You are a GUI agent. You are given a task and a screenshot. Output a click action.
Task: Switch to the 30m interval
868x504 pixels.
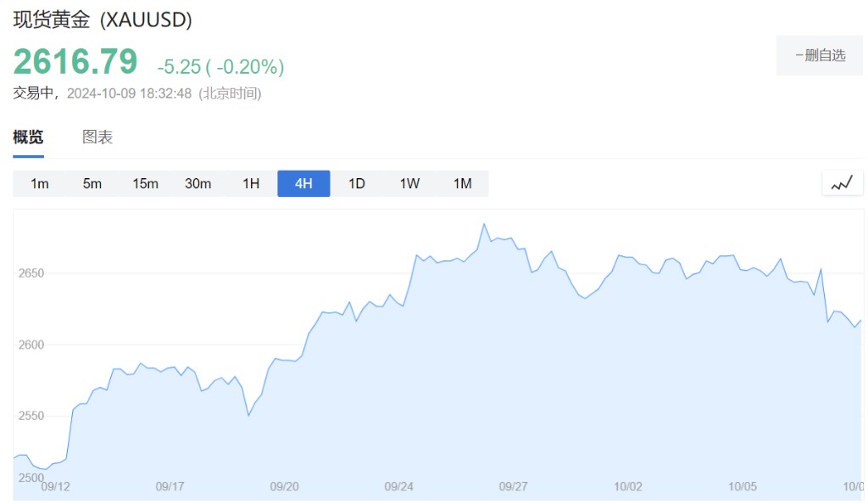[x=198, y=183]
